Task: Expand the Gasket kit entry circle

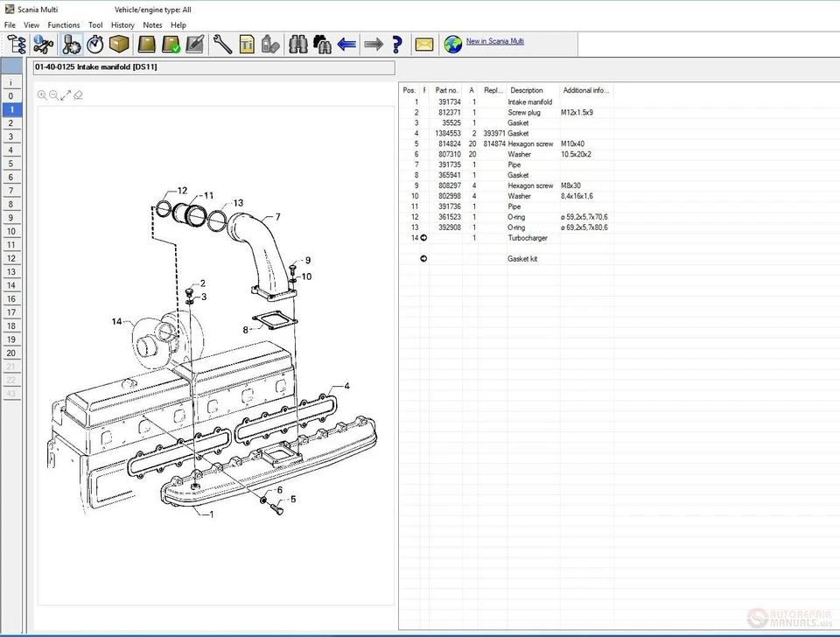Action: 423,258
